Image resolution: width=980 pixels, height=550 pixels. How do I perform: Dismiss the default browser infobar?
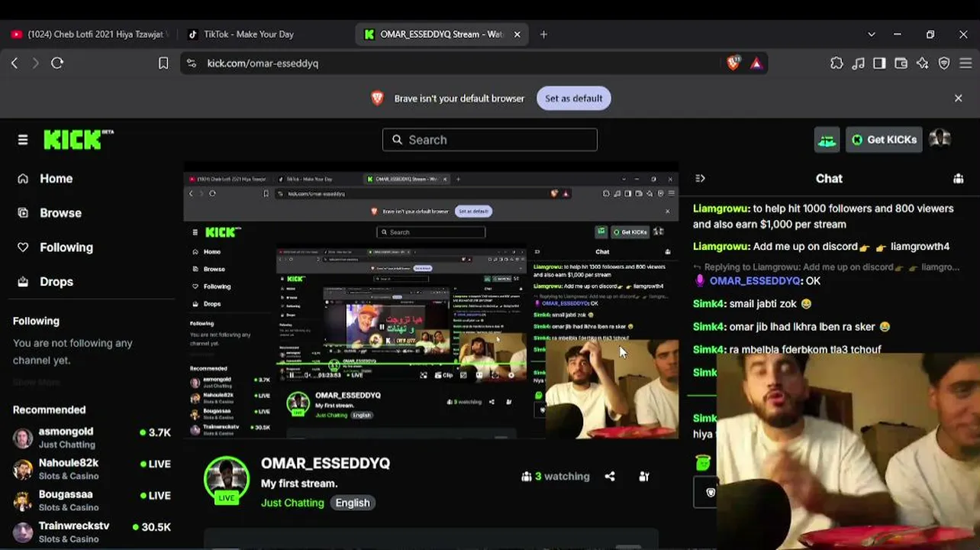point(959,99)
